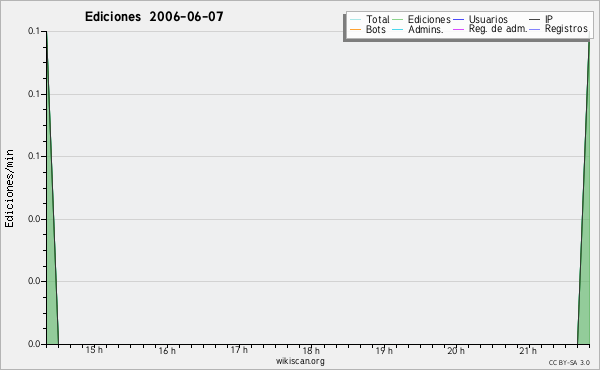Click the Usuarios blue legend line swatch

[x=458, y=20]
